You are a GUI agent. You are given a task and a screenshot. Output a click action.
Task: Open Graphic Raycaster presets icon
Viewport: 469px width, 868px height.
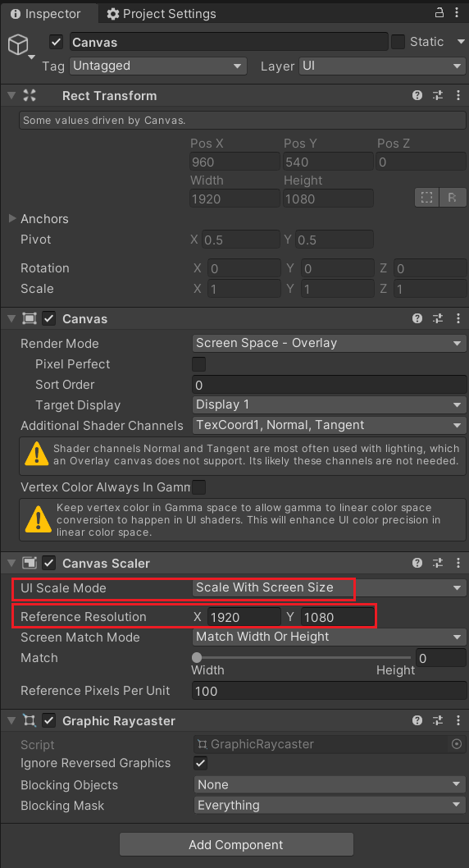click(438, 721)
